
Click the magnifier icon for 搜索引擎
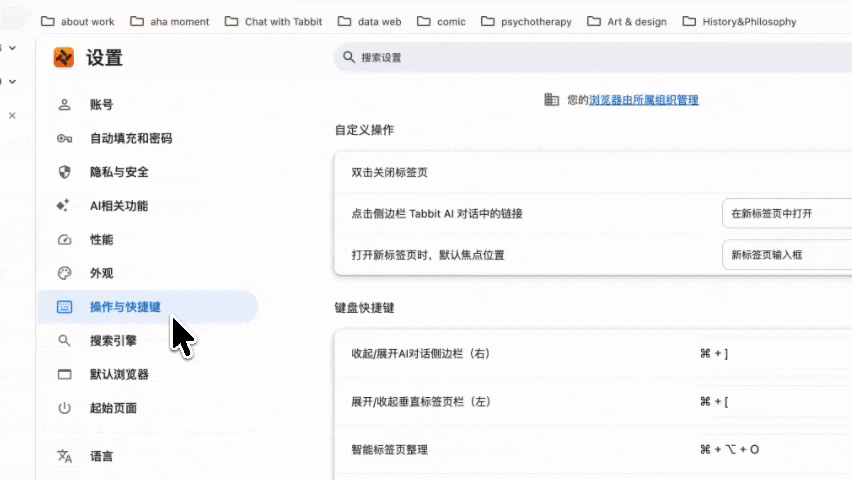coord(64,340)
